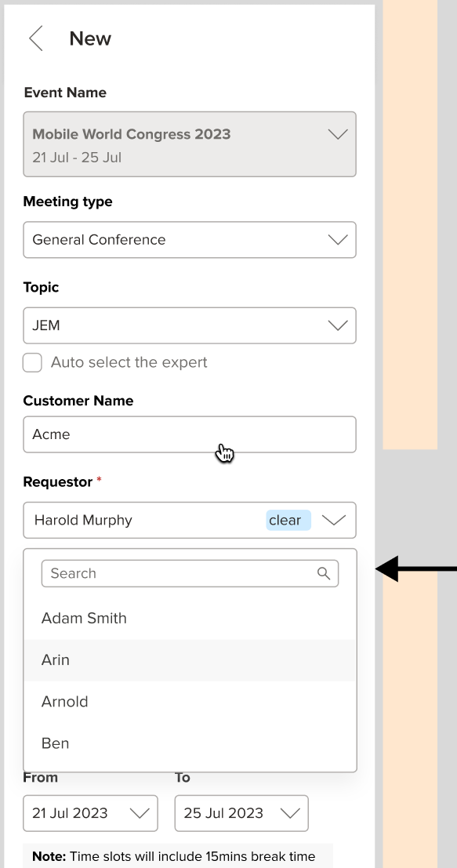457x868 pixels.
Task: Open the JEM topic dropdown
Action: coord(190,325)
